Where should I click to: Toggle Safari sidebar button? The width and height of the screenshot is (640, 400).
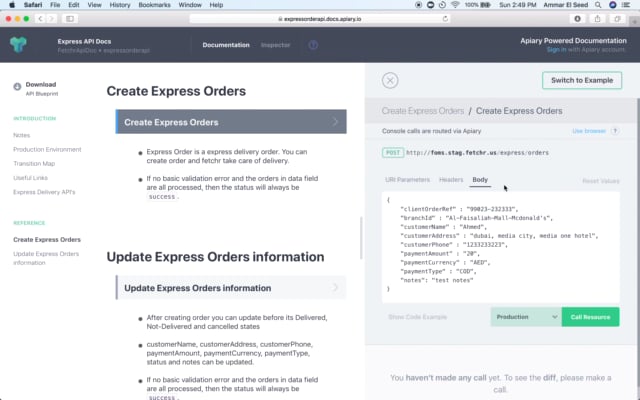[70, 19]
